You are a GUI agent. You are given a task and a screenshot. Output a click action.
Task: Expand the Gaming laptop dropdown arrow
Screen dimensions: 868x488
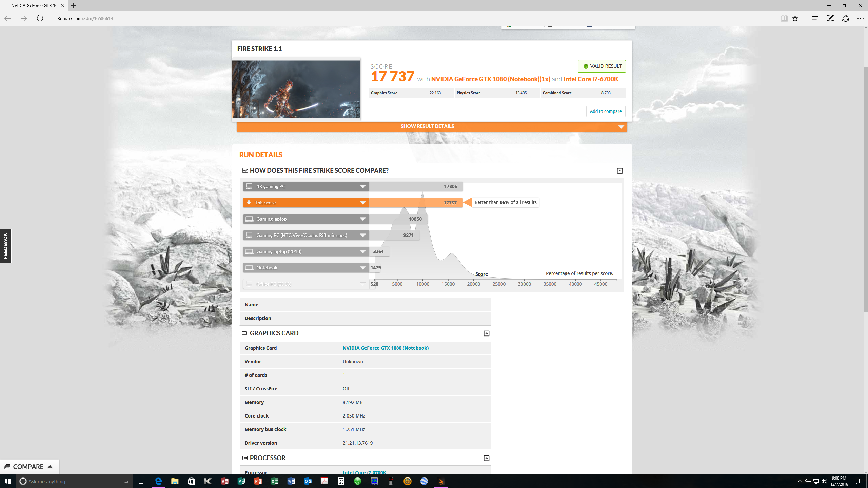pyautogui.click(x=362, y=219)
